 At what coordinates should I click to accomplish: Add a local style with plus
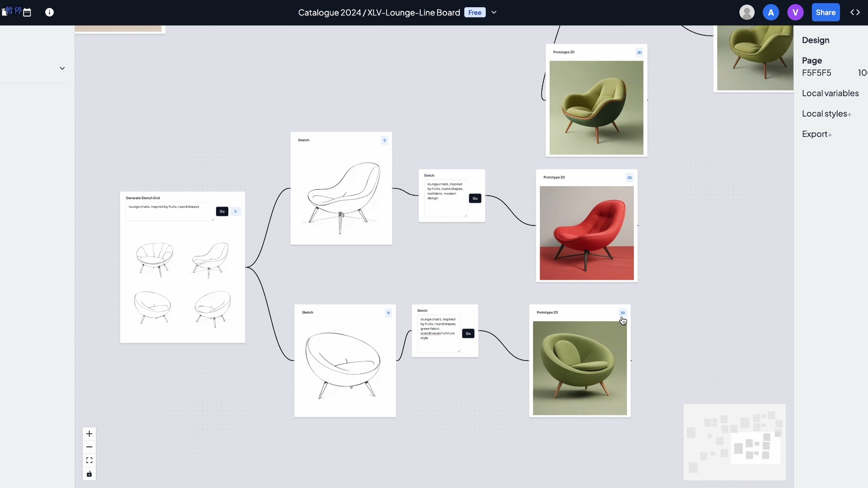coord(849,115)
